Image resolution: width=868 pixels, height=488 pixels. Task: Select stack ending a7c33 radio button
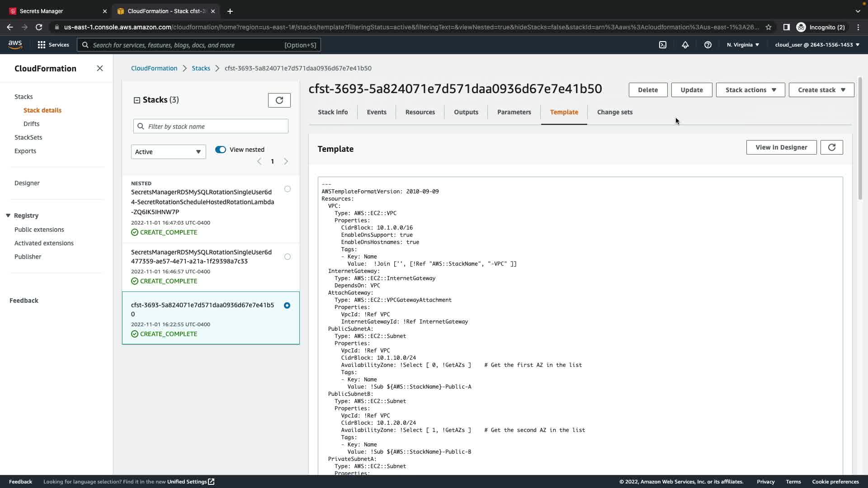[x=288, y=257]
